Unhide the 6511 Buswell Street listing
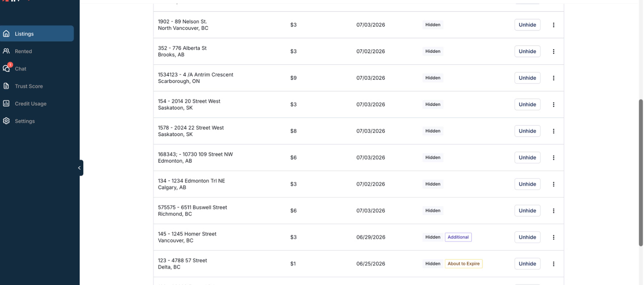The height and width of the screenshot is (285, 644). click(527, 211)
